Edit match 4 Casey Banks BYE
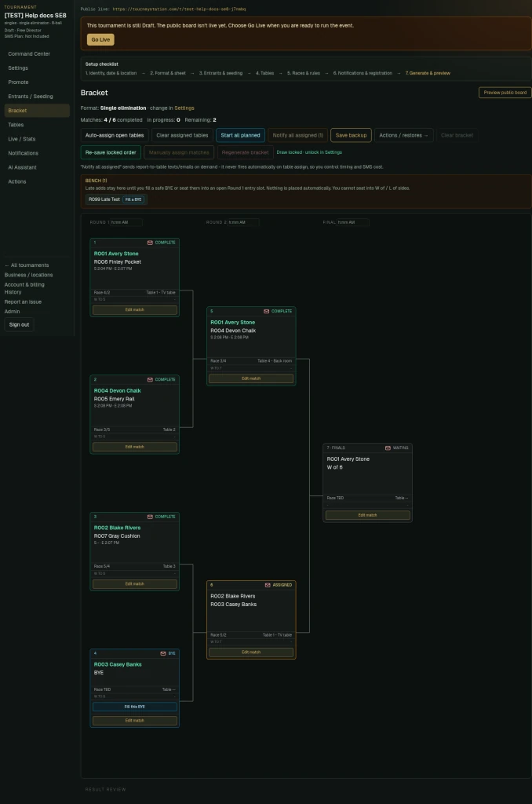The height and width of the screenshot is (804, 532). (x=135, y=721)
